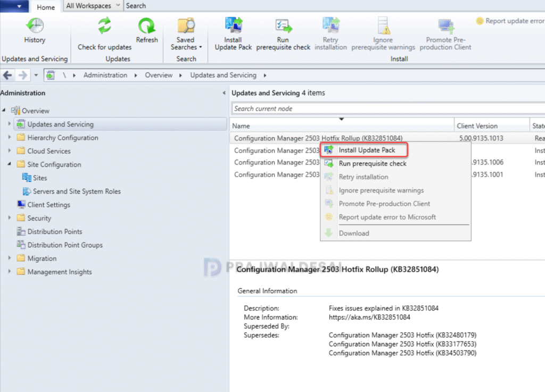Go forward with the navigation arrow
The image size is (545, 392).
[22, 75]
